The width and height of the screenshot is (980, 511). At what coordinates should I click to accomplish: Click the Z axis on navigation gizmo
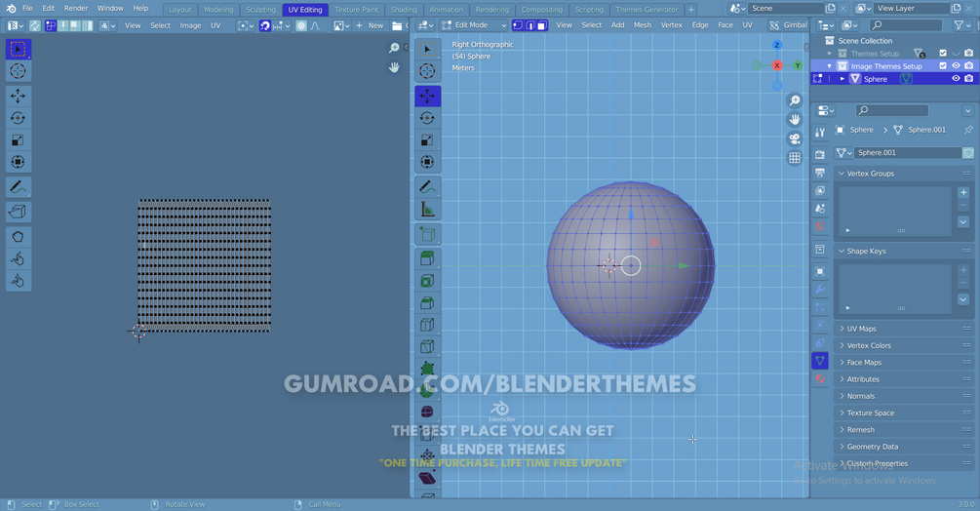(777, 45)
